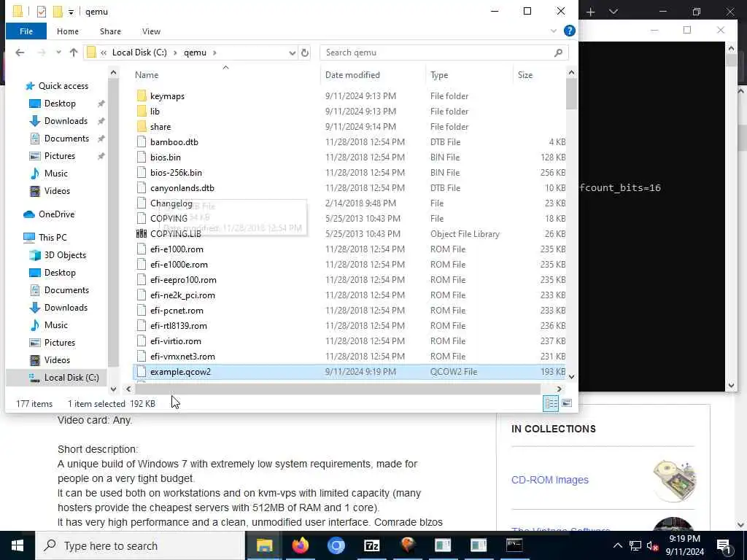This screenshot has height=560, width=747.
Task: Click the navigation pane scroll down arrow
Action: (113, 389)
